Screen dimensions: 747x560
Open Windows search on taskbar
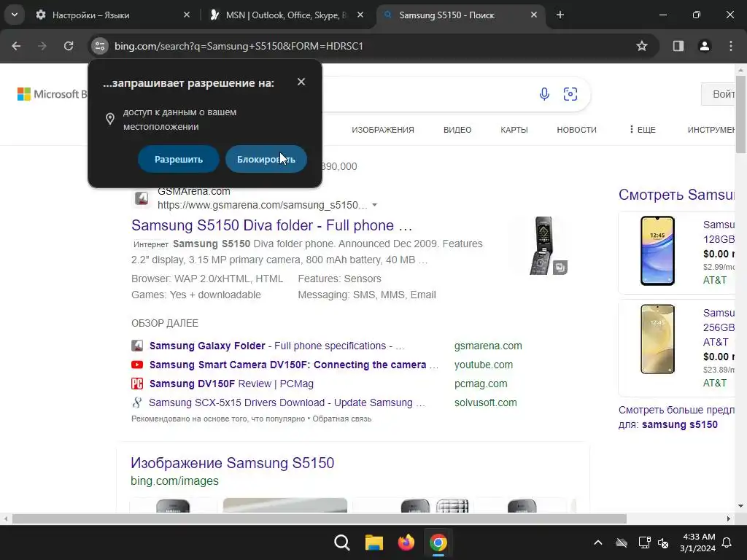[x=342, y=542]
